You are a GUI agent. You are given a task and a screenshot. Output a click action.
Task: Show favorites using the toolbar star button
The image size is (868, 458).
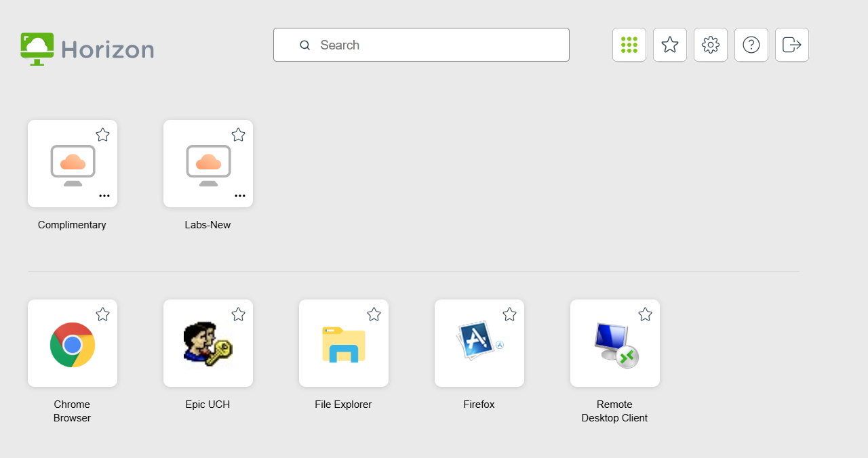[x=670, y=45]
